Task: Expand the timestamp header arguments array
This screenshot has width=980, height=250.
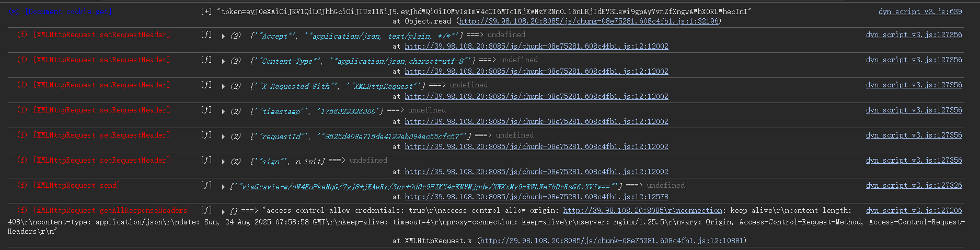Action: point(223,112)
